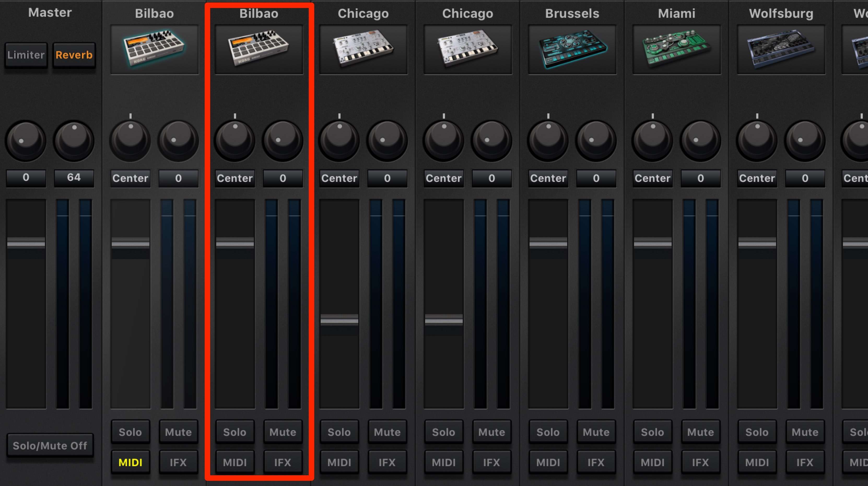This screenshot has height=486, width=868.
Task: Open the first Chicago synth thumbnail
Action: 363,49
